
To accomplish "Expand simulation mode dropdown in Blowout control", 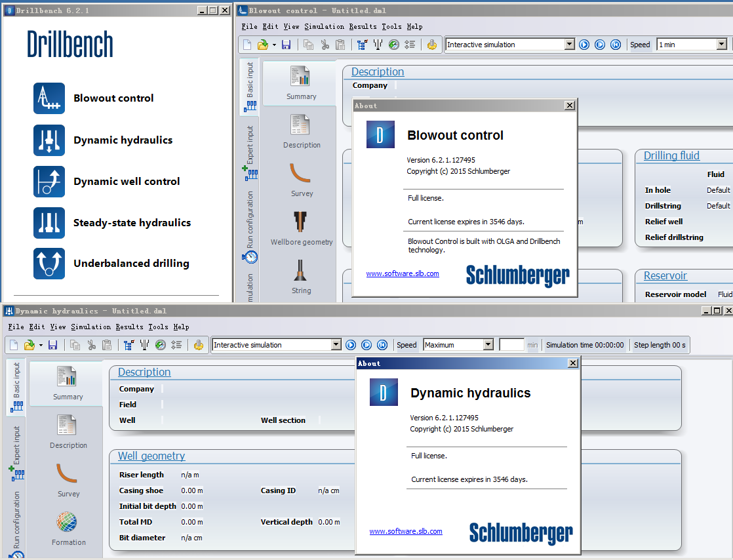I will coord(569,45).
